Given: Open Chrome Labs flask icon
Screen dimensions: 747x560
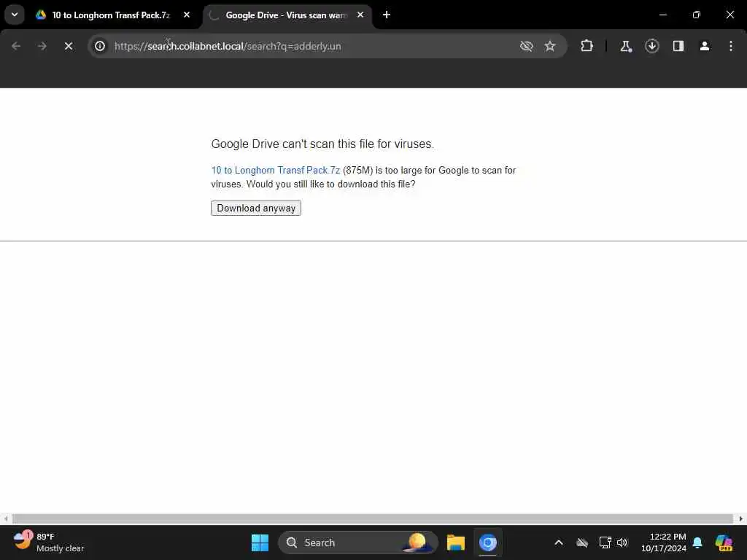Looking at the screenshot, I should (x=625, y=46).
